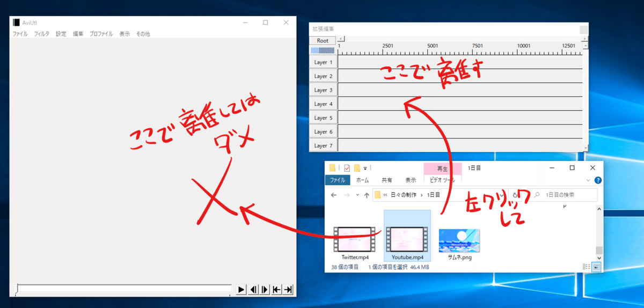This screenshot has width=644, height=308.
Task: Jump to first frame in AviUtl
Action: (x=276, y=290)
